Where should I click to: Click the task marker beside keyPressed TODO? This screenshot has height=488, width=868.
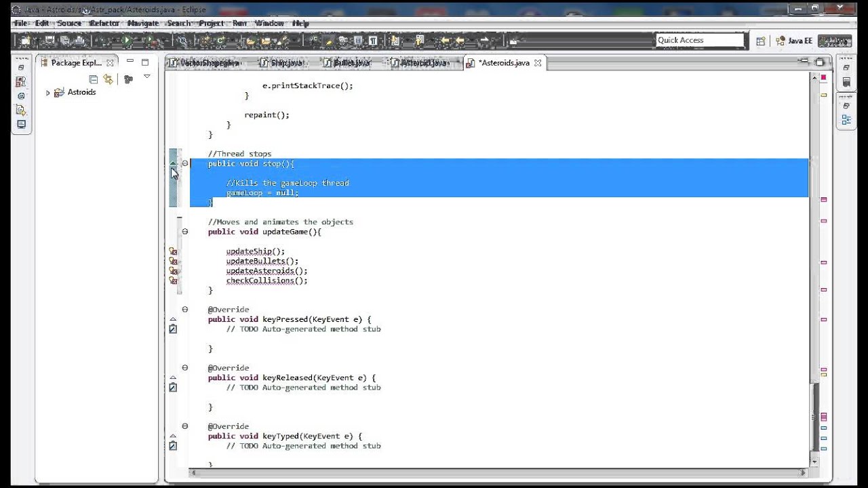click(173, 329)
